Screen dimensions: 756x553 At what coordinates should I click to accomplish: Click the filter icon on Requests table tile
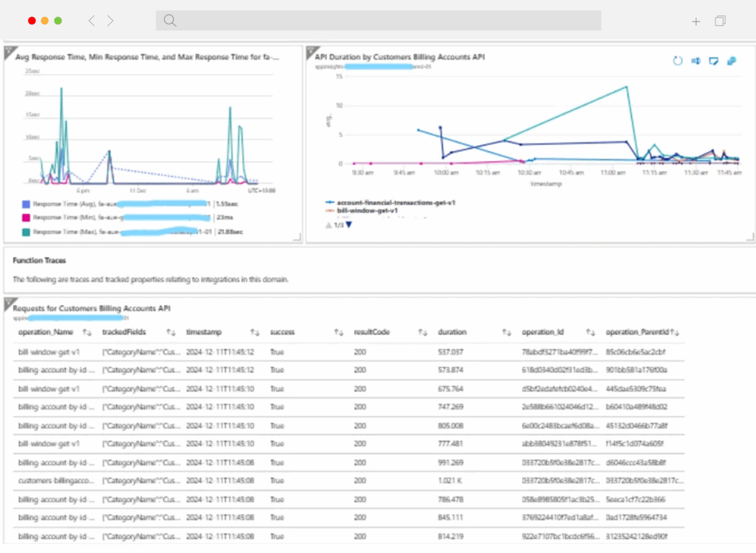click(8, 302)
